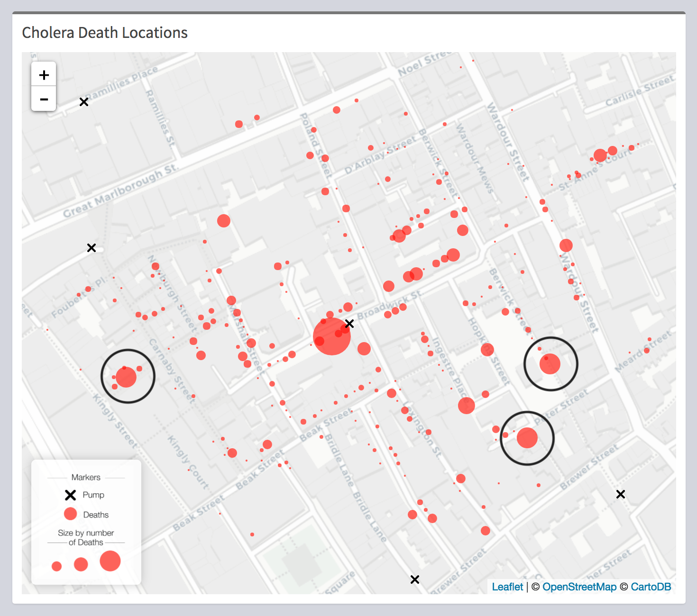This screenshot has height=616, width=697.
Task: Click pump marker below Great Marlborough St label
Action: 92,248
